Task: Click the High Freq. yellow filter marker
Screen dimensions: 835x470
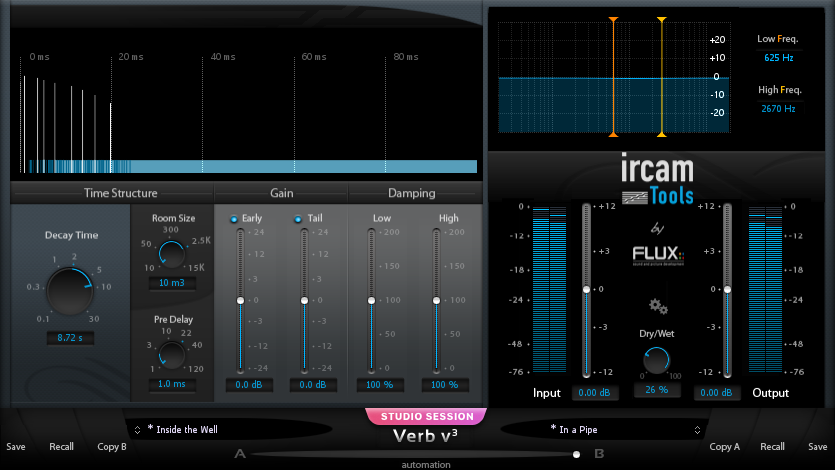Action: pos(661,77)
